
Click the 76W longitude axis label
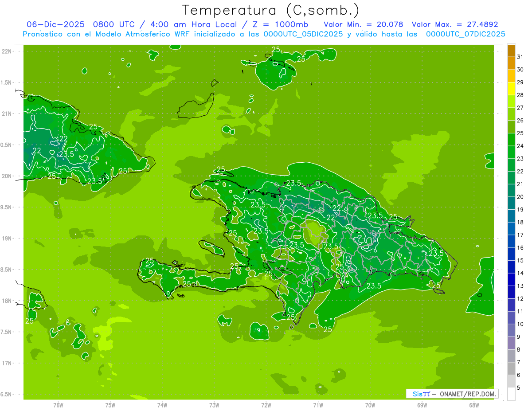point(58,405)
